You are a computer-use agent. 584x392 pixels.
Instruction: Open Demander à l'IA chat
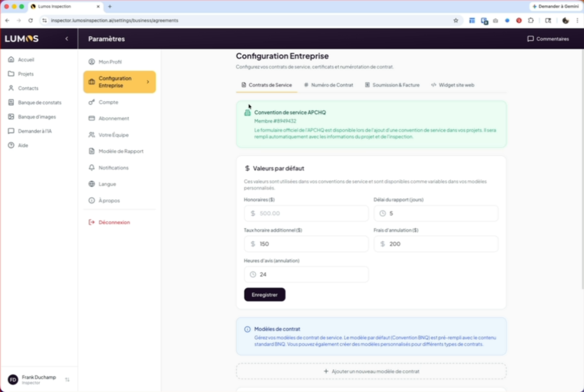coord(35,131)
